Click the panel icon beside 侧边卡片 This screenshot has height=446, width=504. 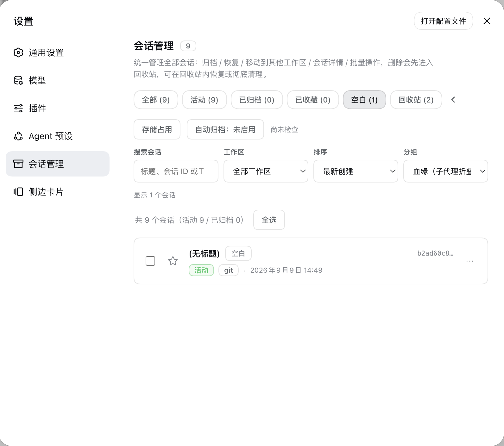(18, 192)
